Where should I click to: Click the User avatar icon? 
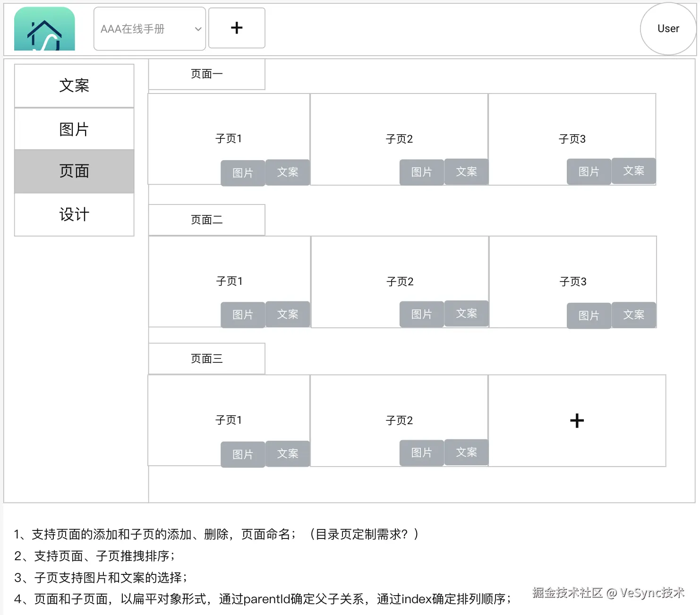[x=667, y=28]
